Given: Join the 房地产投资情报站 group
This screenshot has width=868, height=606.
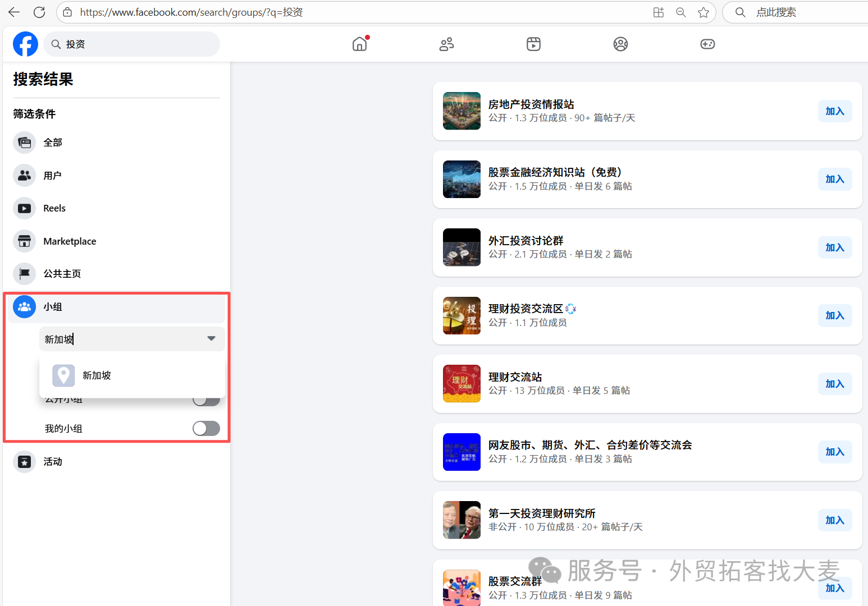Looking at the screenshot, I should pos(835,111).
